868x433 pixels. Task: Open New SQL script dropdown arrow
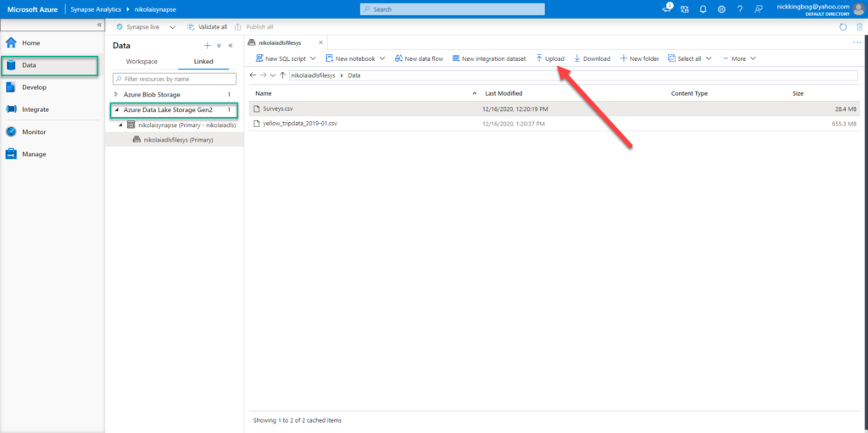click(x=313, y=58)
